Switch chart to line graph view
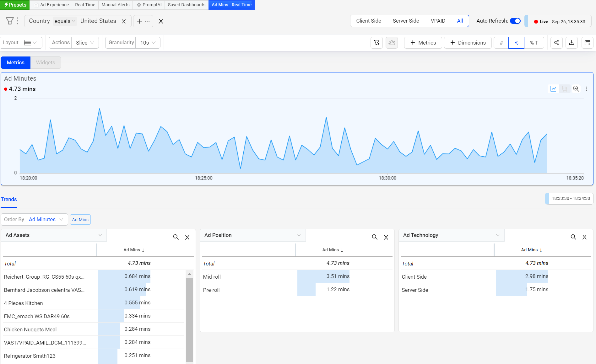Viewport: 596px width, 364px height. 553,89
